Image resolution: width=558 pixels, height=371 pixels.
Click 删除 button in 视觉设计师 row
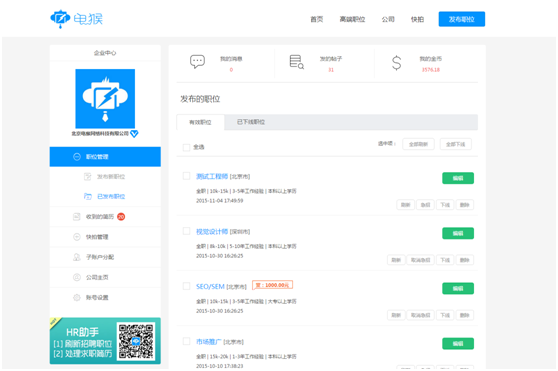pos(465,260)
